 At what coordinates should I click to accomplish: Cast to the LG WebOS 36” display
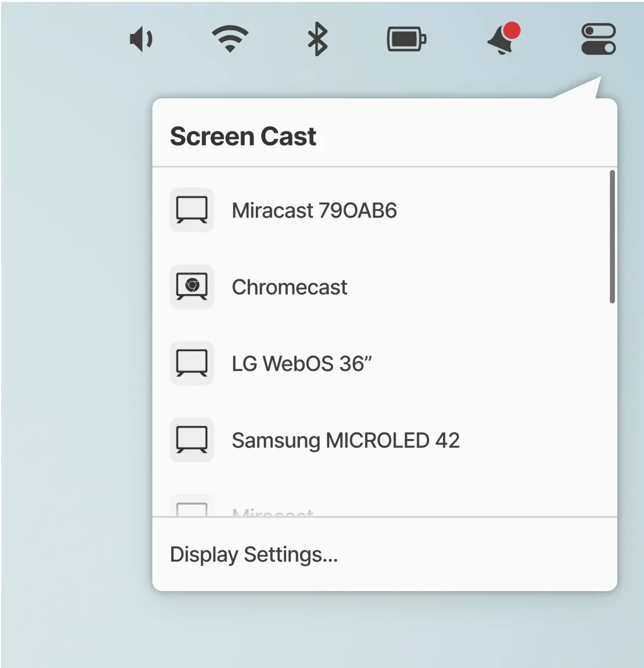302,363
